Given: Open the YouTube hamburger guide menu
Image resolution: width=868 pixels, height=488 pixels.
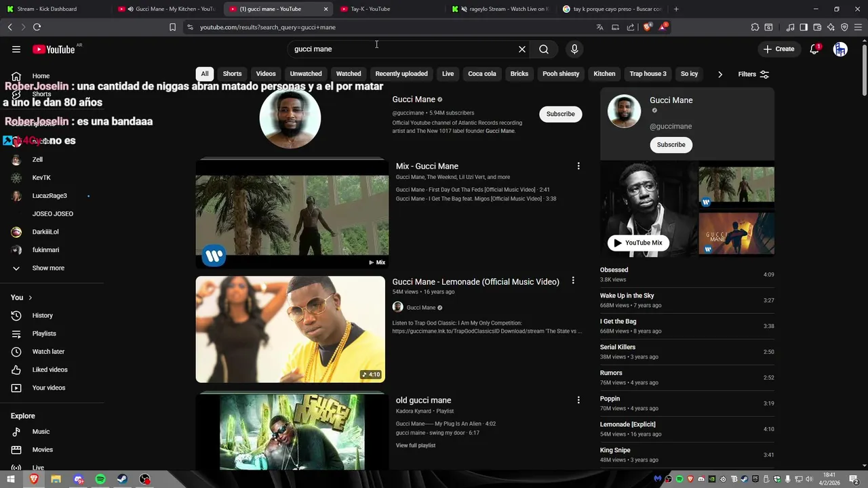Looking at the screenshot, I should pos(16,49).
